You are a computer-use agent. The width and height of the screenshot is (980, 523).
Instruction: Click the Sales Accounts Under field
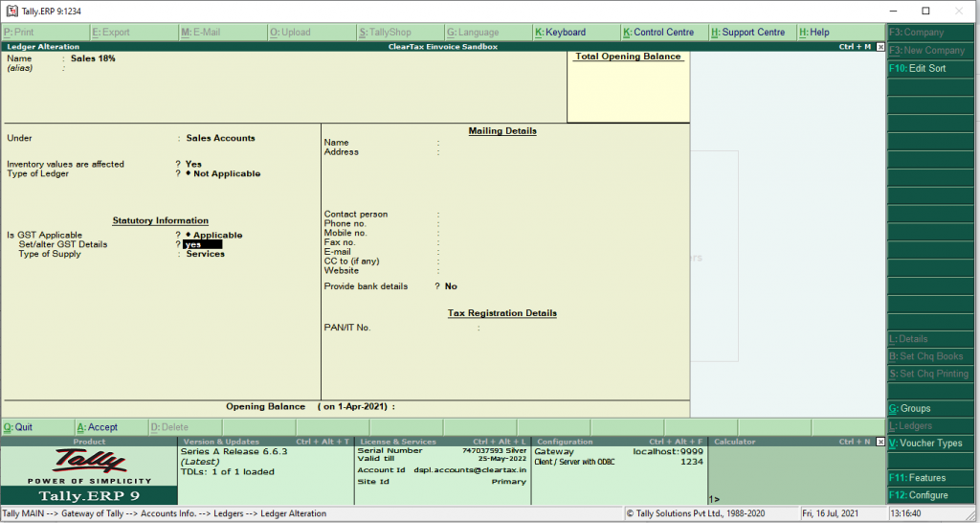[221, 138]
